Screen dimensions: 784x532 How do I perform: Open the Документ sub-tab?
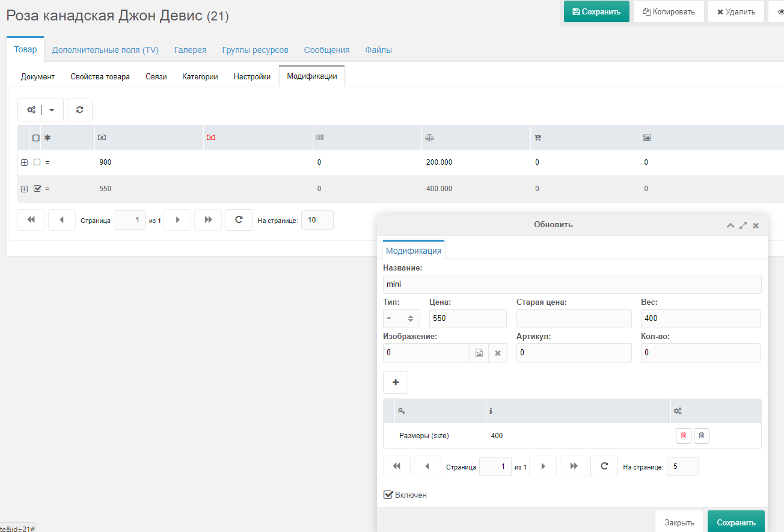point(38,77)
